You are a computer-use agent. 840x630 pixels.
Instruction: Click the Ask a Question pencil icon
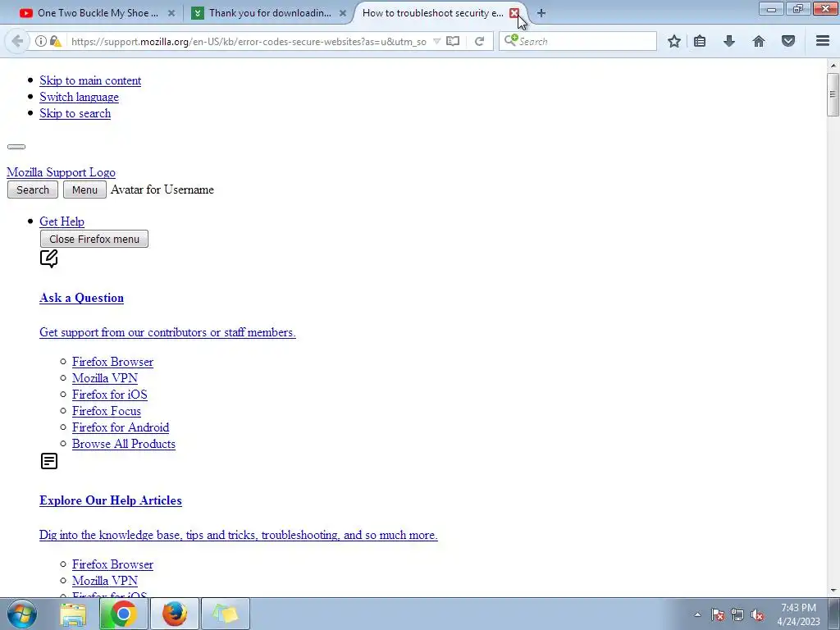48,258
